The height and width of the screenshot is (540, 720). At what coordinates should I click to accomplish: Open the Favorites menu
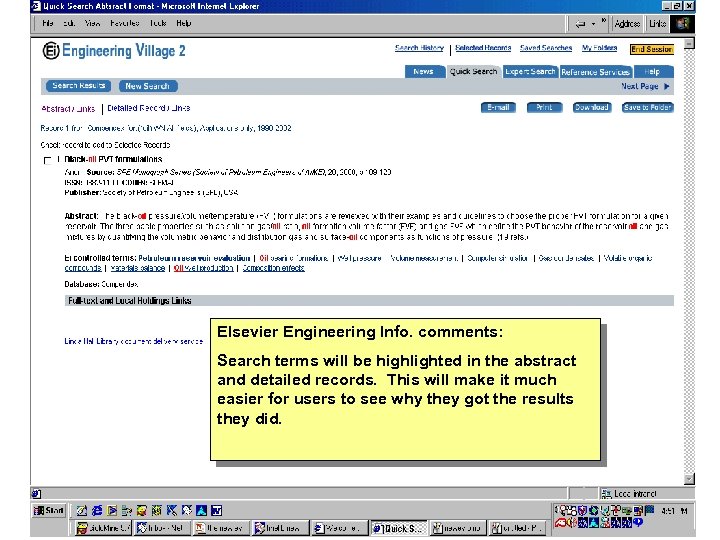124,23
